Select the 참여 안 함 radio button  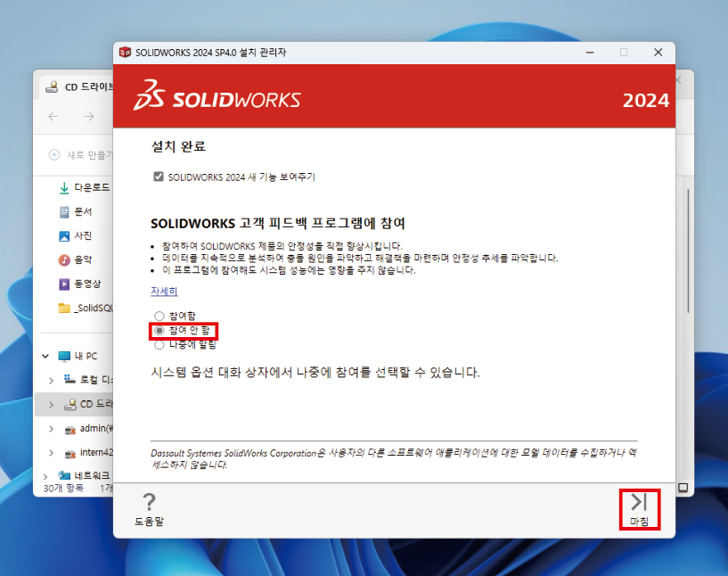(160, 330)
